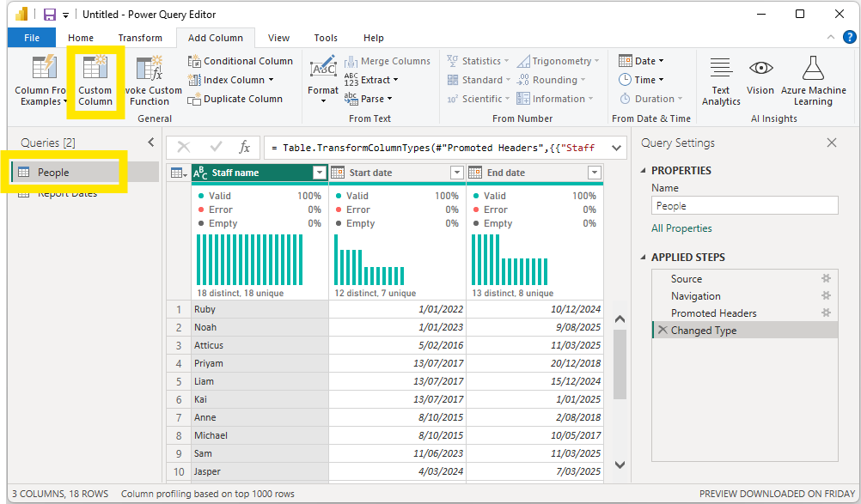Open Promoted Headers step settings gear
This screenshot has width=861, height=504.
point(826,313)
